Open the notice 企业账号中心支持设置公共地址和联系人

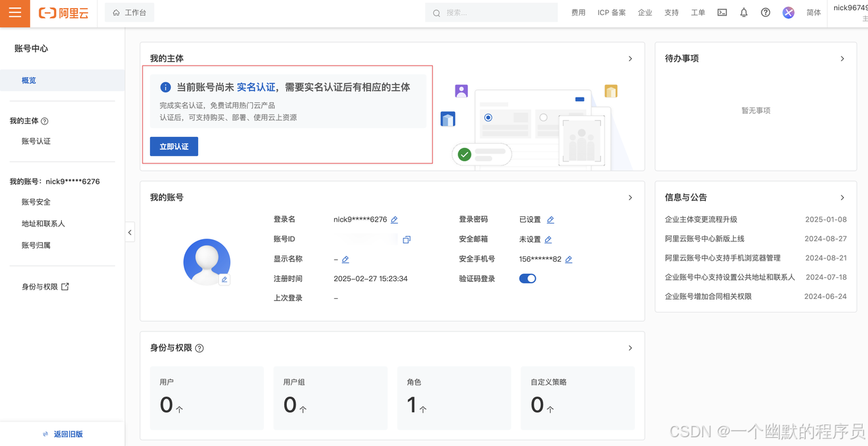coord(730,277)
